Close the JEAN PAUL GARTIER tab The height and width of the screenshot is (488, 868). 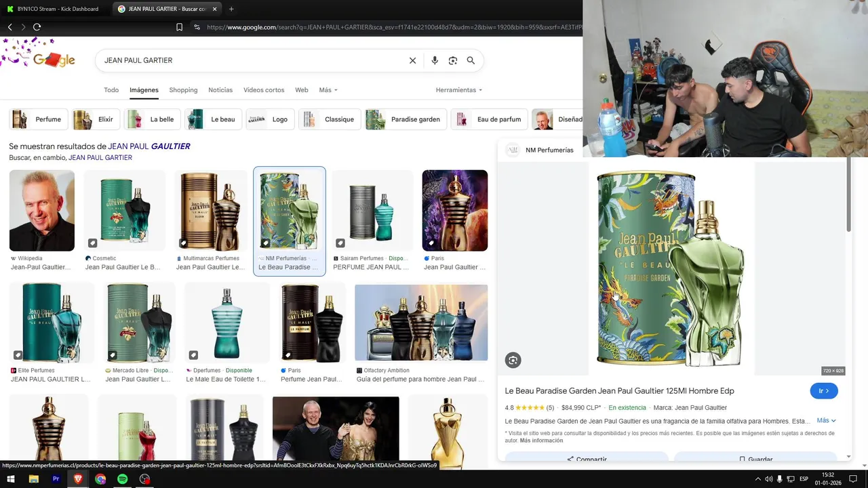(215, 9)
